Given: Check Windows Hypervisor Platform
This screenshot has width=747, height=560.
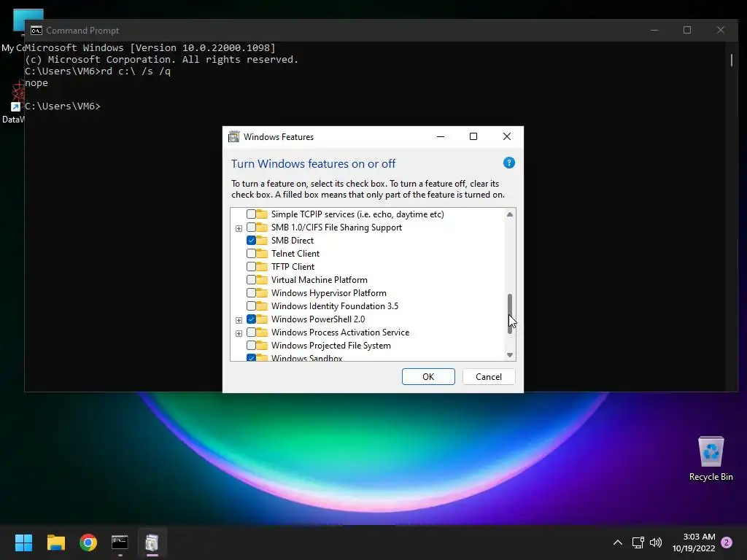Looking at the screenshot, I should (x=251, y=293).
